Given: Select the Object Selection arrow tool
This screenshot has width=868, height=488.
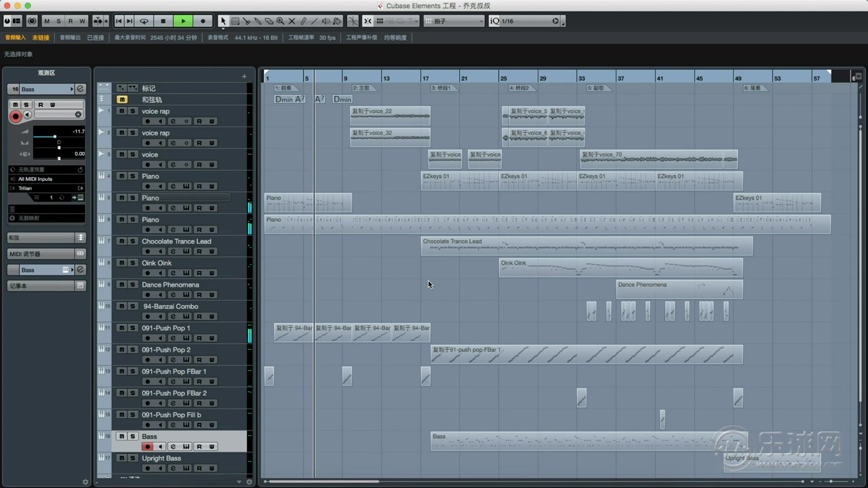Looking at the screenshot, I should [223, 21].
